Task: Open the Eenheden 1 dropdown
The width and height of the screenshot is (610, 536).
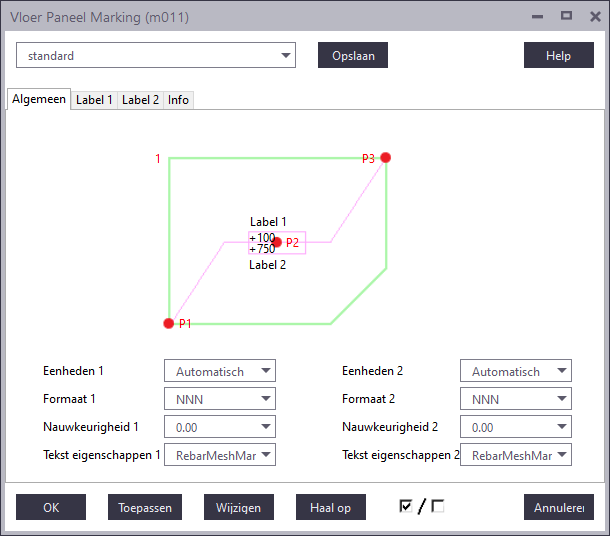Action: (220, 371)
